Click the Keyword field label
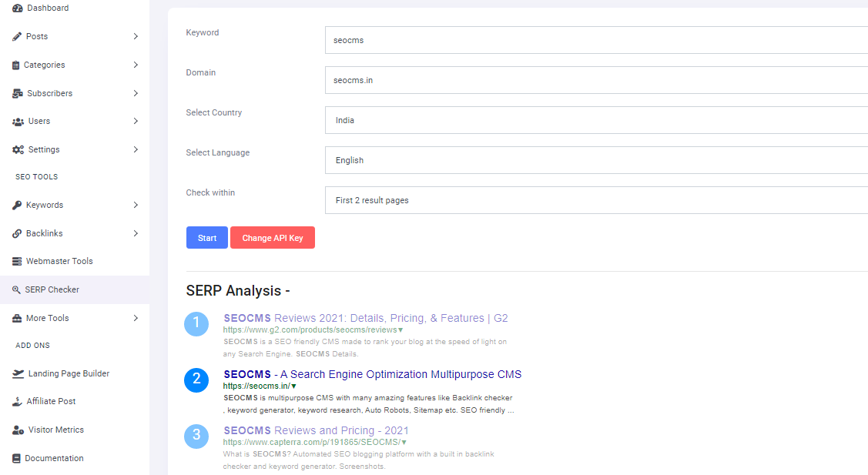This screenshot has height=475, width=868. [x=203, y=32]
